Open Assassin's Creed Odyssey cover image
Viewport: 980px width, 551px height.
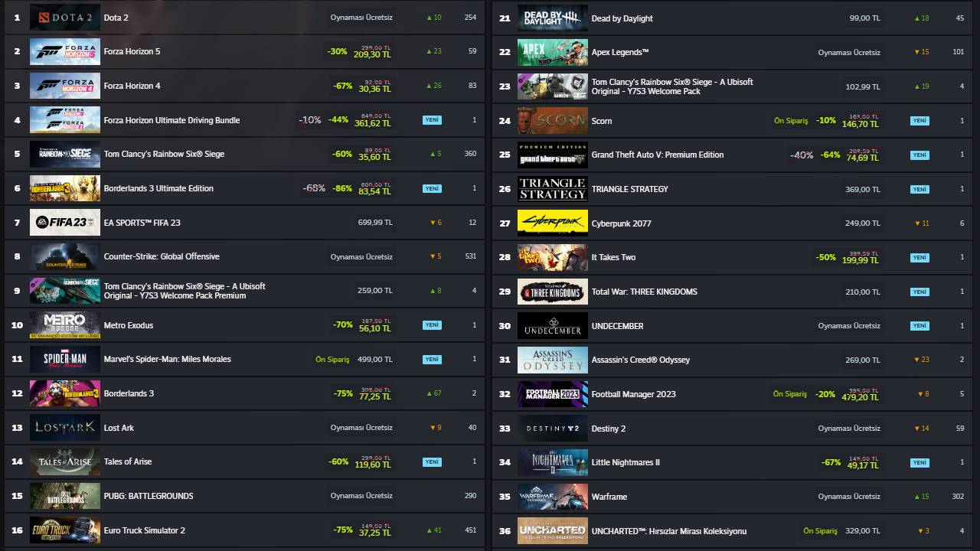pos(553,360)
